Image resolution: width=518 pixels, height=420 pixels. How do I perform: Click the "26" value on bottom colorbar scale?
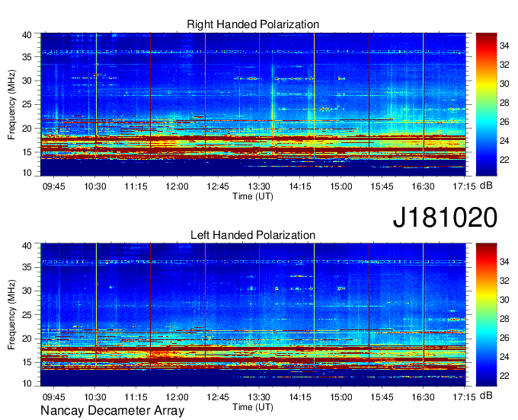click(504, 338)
